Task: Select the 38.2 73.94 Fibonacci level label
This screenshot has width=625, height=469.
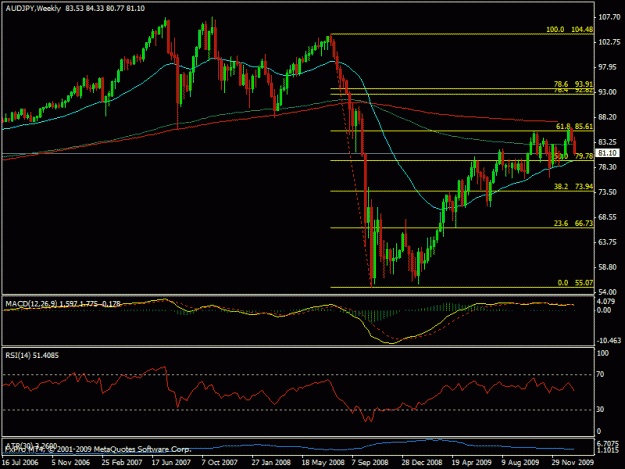Action: pyautogui.click(x=573, y=186)
